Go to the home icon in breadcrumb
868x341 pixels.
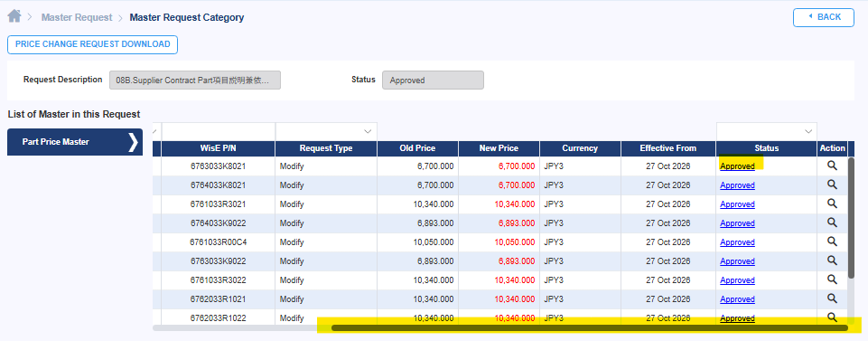(x=14, y=16)
